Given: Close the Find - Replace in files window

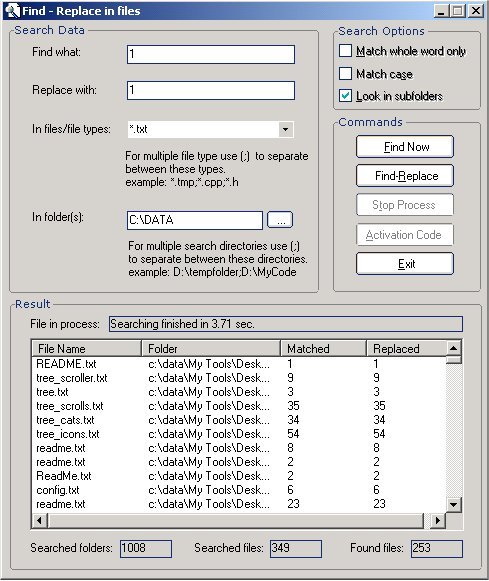Looking at the screenshot, I should point(476,11).
